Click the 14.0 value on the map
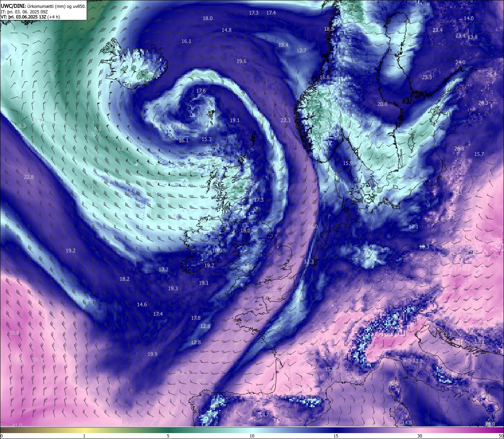This screenshot has height=439, width=504. 469,18
